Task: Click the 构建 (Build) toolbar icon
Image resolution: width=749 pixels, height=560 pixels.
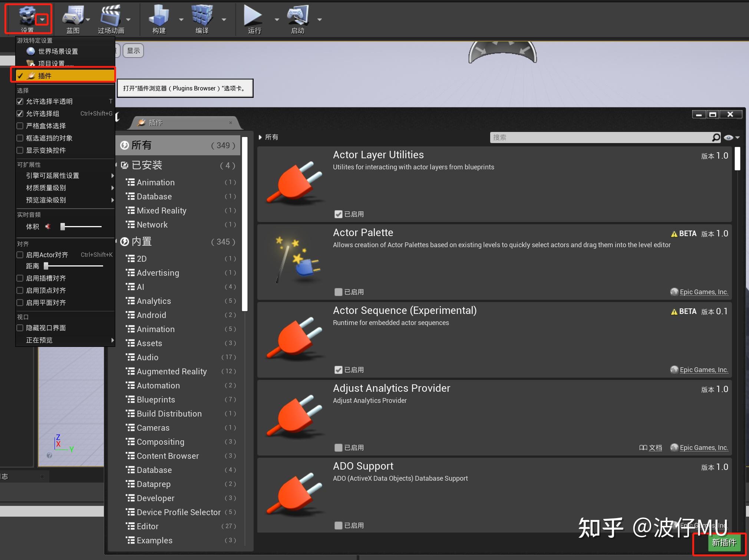Action: [x=159, y=16]
